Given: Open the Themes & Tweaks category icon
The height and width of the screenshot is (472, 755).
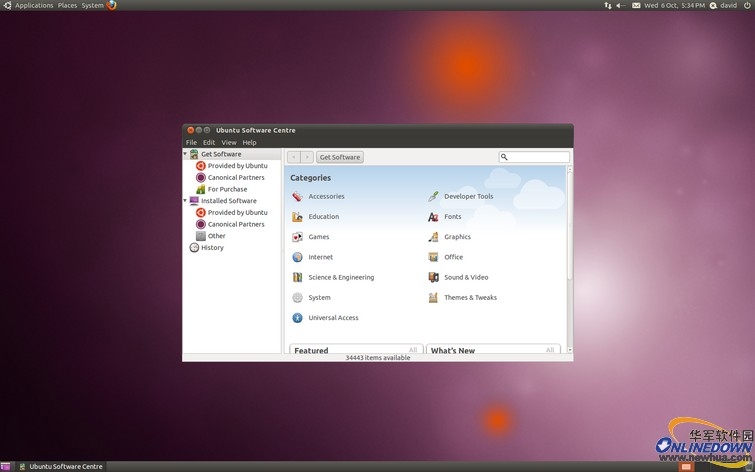Looking at the screenshot, I should coord(433,298).
